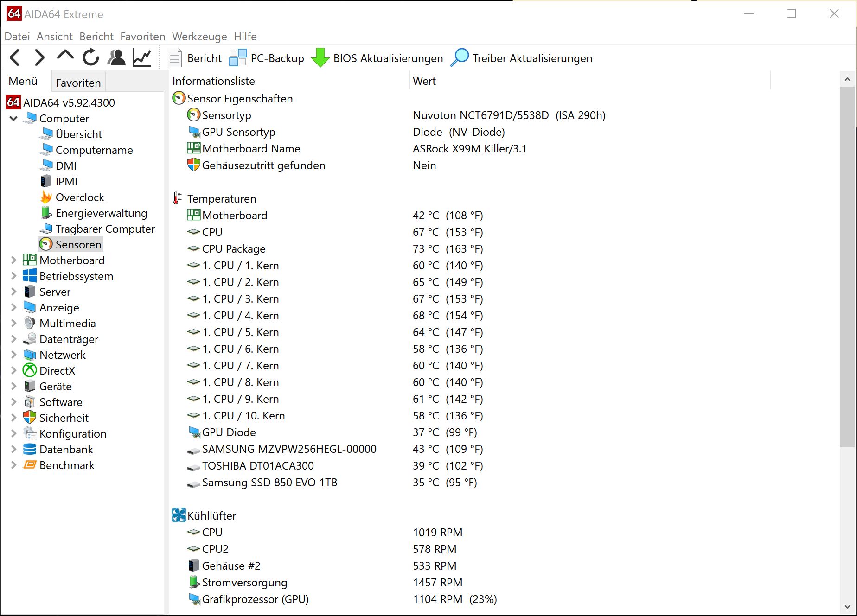Select Computername in the tree
This screenshot has width=857, height=616.
[x=94, y=150]
